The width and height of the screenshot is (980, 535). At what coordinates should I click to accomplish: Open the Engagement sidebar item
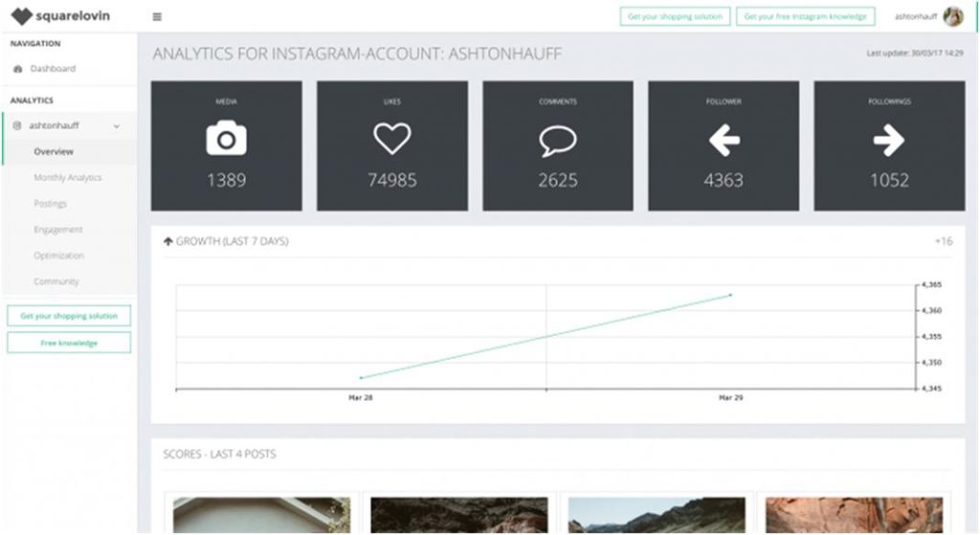[x=58, y=230]
